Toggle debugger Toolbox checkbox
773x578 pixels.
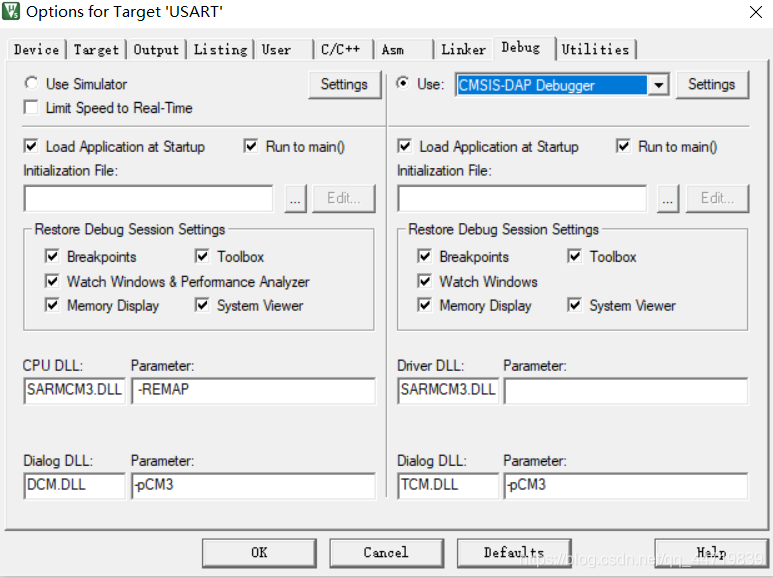[574, 256]
